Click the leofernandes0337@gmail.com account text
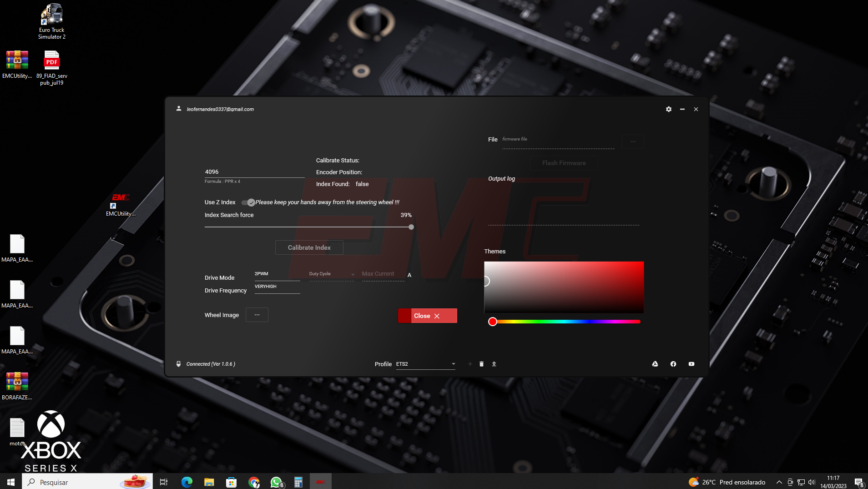 [220, 109]
